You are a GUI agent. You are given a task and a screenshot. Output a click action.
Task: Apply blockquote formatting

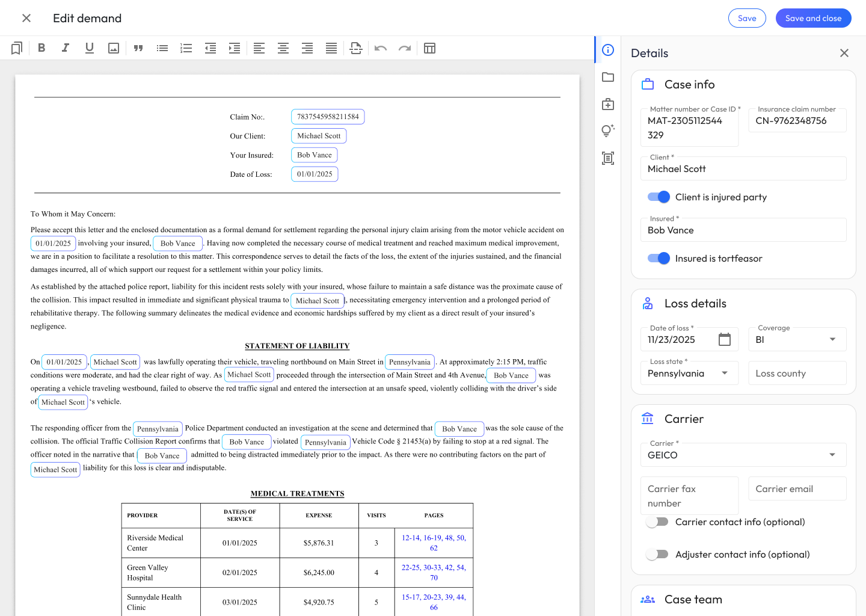(138, 48)
